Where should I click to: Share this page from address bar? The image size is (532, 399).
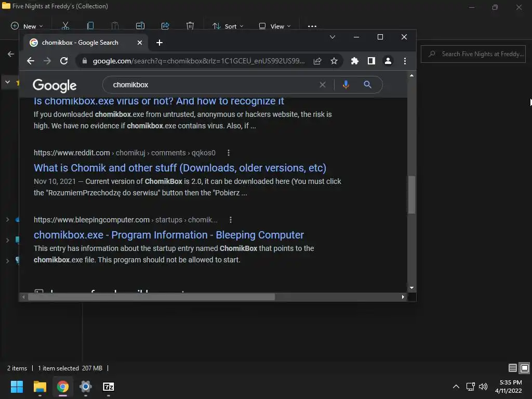[317, 61]
